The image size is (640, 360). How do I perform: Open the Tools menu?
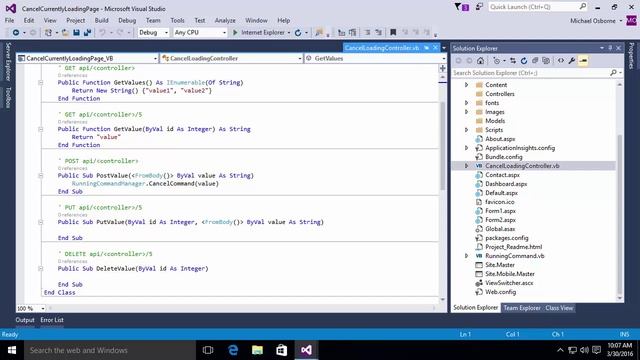coord(177,20)
